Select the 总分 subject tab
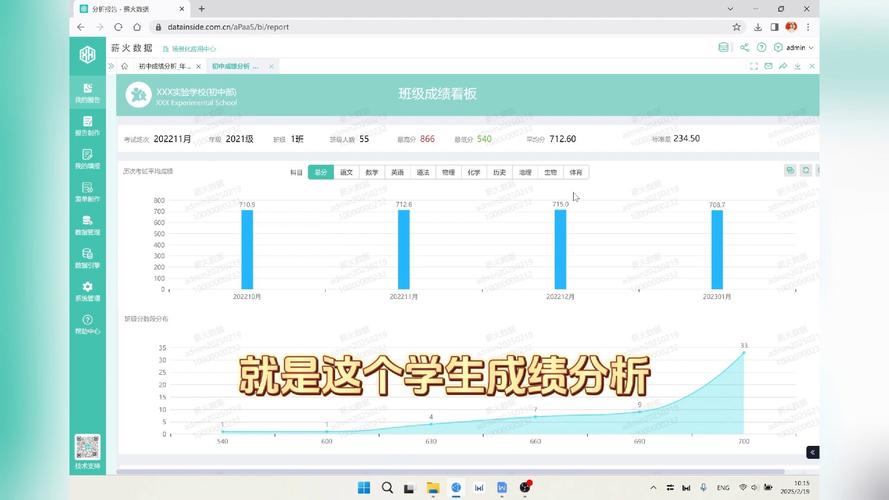This screenshot has width=889, height=500. click(321, 172)
